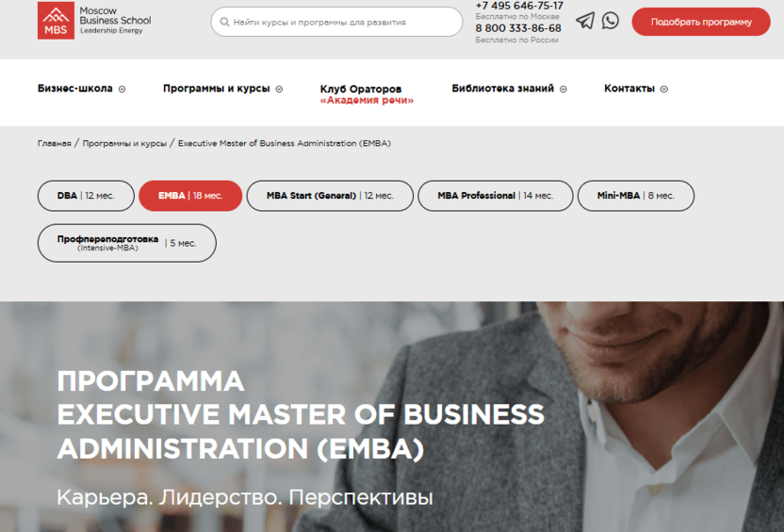The height and width of the screenshot is (532, 784).
Task: Select the DBA 12 мес. program tab
Action: (86, 196)
